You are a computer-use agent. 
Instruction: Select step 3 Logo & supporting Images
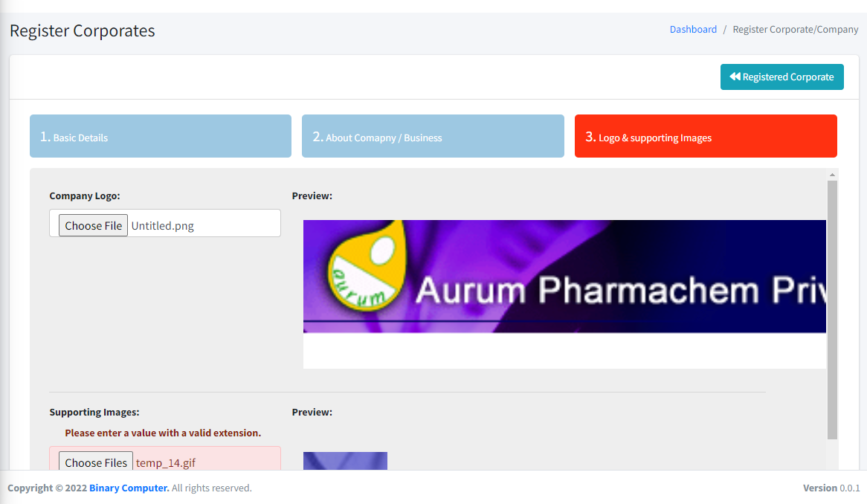[705, 136]
